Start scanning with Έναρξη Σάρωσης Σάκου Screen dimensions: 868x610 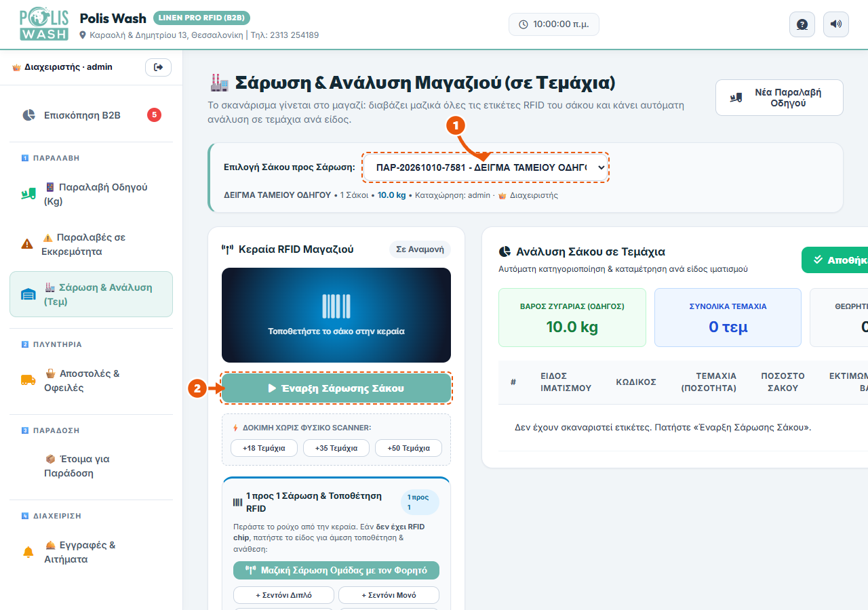tap(336, 388)
